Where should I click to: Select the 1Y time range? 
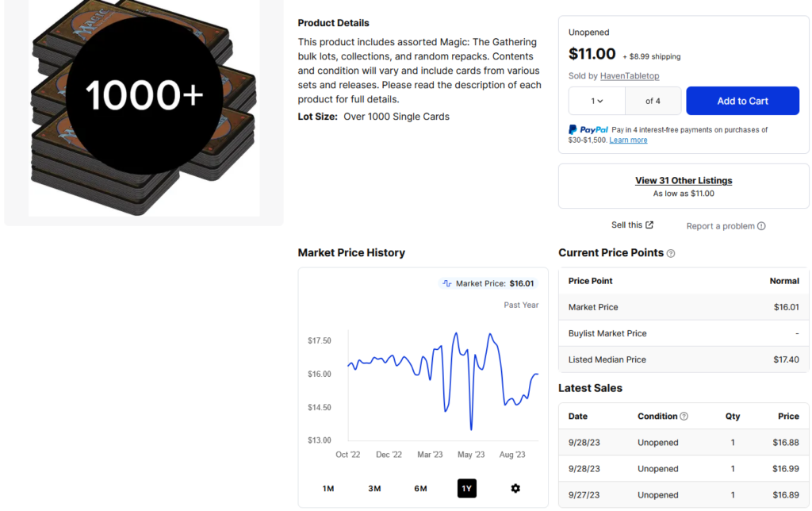(467, 489)
